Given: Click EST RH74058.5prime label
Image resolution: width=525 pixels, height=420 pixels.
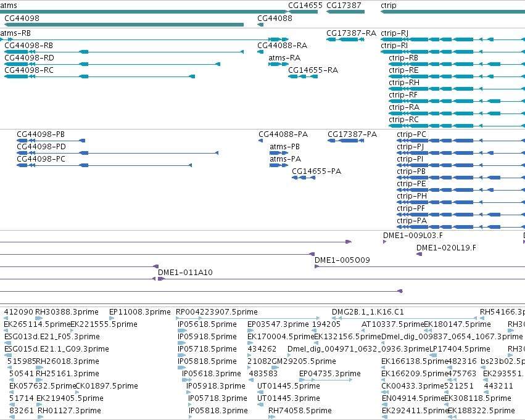Looking at the screenshot, I should tap(300, 411).
